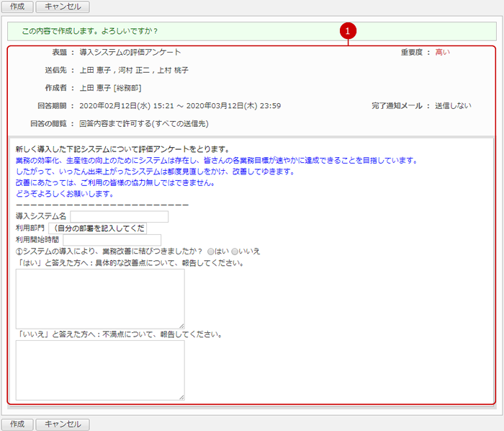
Task: Click the 回答期間 date range text
Action: (x=180, y=106)
